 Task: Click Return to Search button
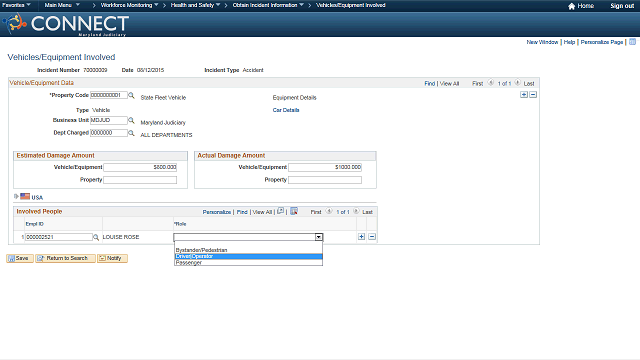(65, 258)
